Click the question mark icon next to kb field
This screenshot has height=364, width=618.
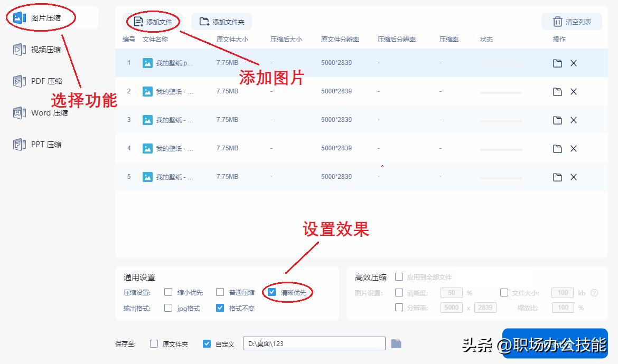(x=596, y=293)
